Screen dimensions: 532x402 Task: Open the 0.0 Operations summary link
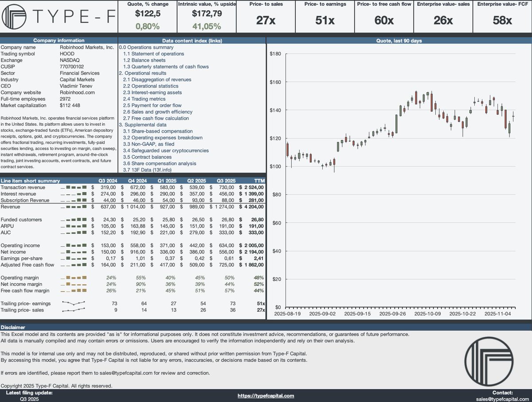tap(146, 47)
